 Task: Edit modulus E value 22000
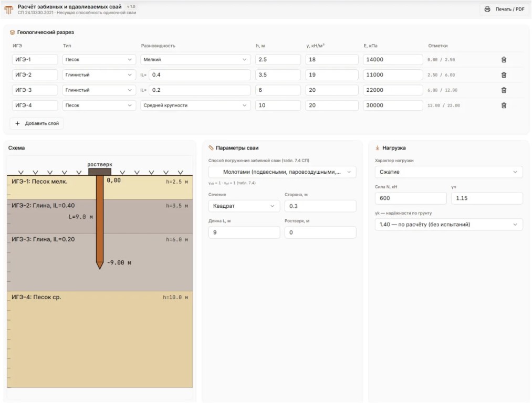pyautogui.click(x=393, y=90)
